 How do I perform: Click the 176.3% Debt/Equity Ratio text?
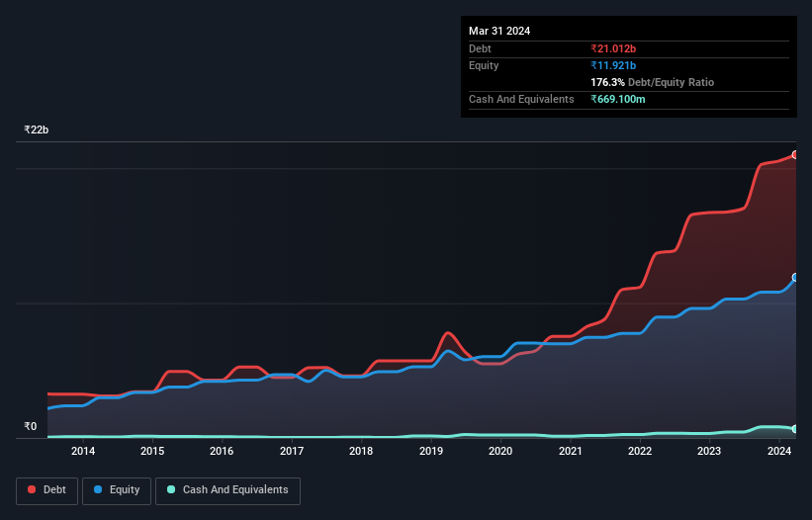[652, 82]
